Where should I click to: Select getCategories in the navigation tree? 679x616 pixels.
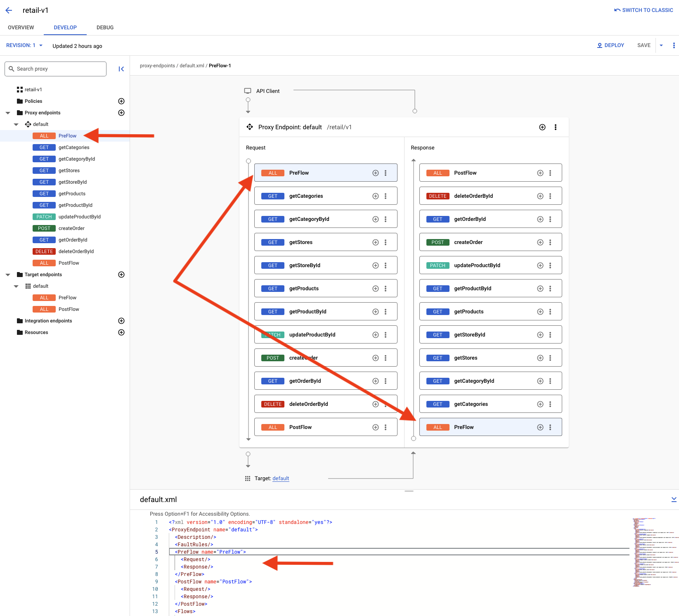(74, 147)
